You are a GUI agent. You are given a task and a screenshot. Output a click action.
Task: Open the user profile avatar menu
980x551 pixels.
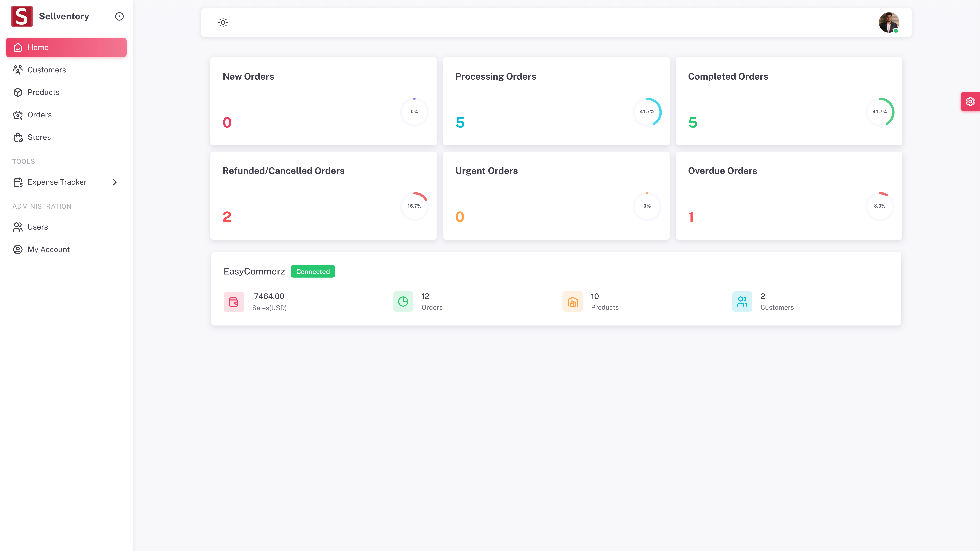(889, 22)
